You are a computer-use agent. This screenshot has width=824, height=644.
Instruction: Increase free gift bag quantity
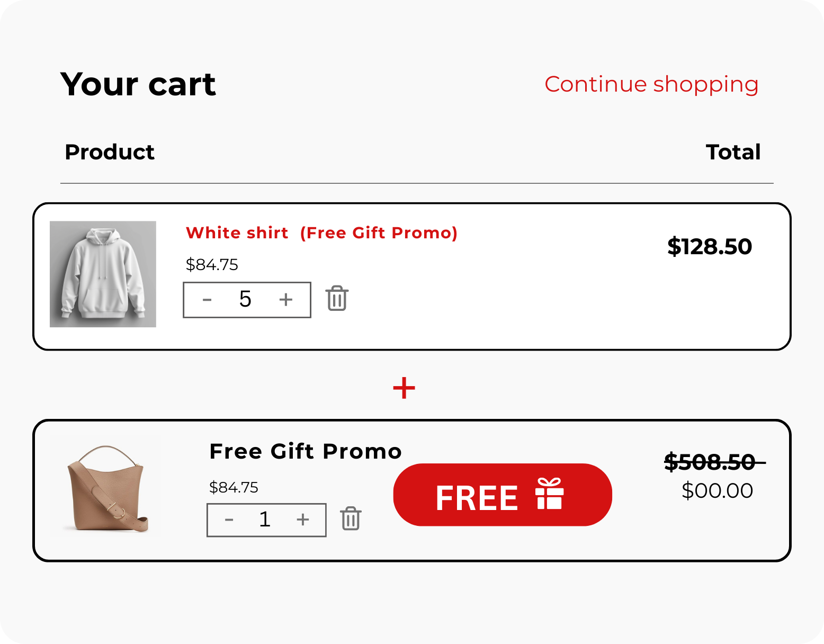click(303, 520)
